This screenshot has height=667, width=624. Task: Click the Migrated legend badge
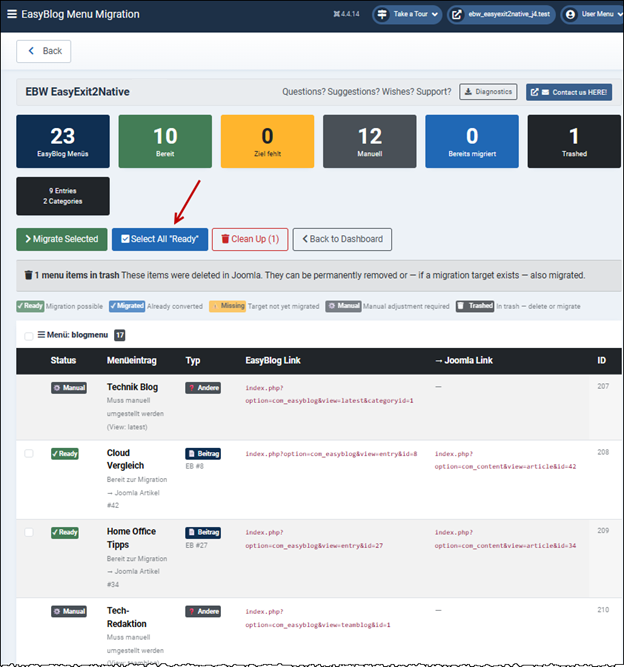127,306
